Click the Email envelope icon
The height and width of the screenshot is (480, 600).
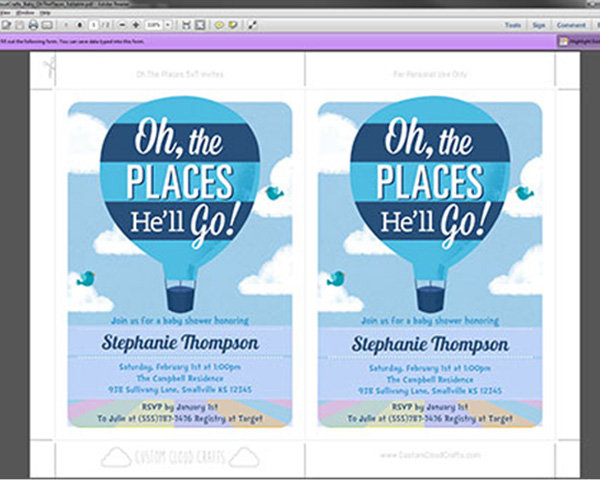pyautogui.click(x=47, y=25)
